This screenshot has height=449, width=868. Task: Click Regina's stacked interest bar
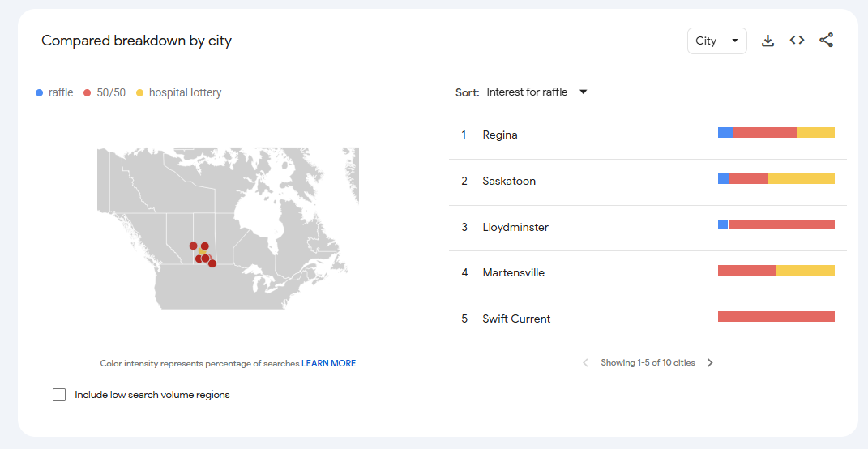tap(776, 132)
